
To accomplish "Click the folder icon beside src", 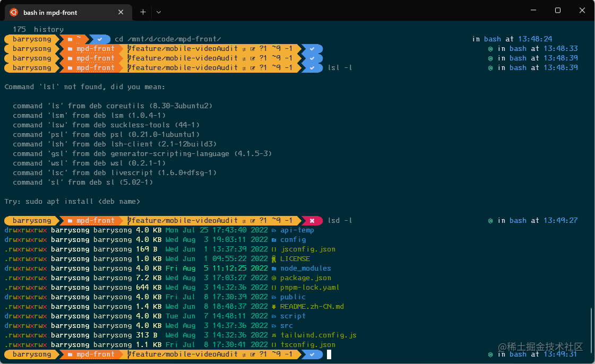I will tap(274, 326).
